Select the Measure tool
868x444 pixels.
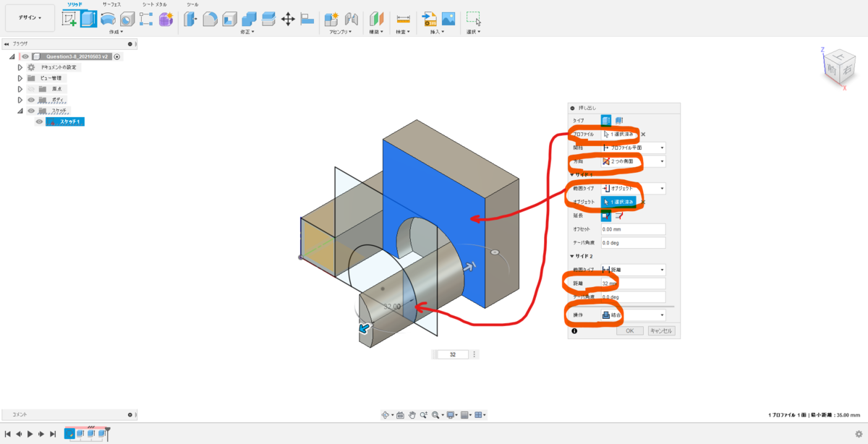[x=403, y=19]
